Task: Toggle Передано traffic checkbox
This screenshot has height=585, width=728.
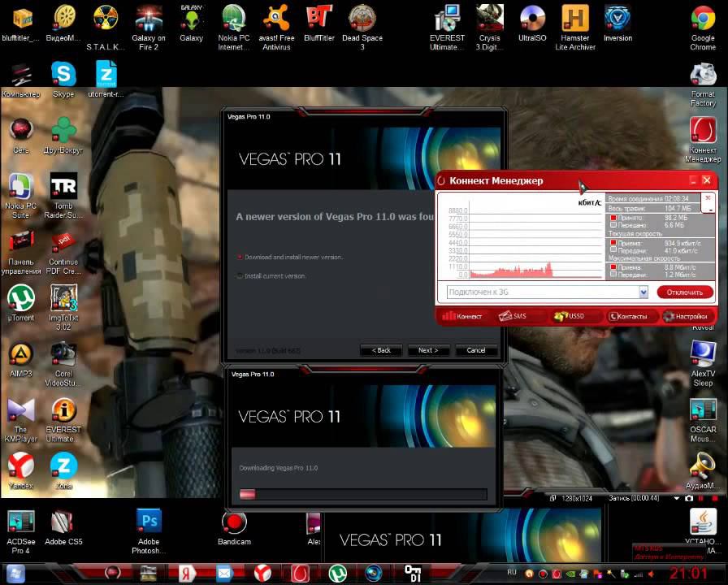Action: pos(613,225)
